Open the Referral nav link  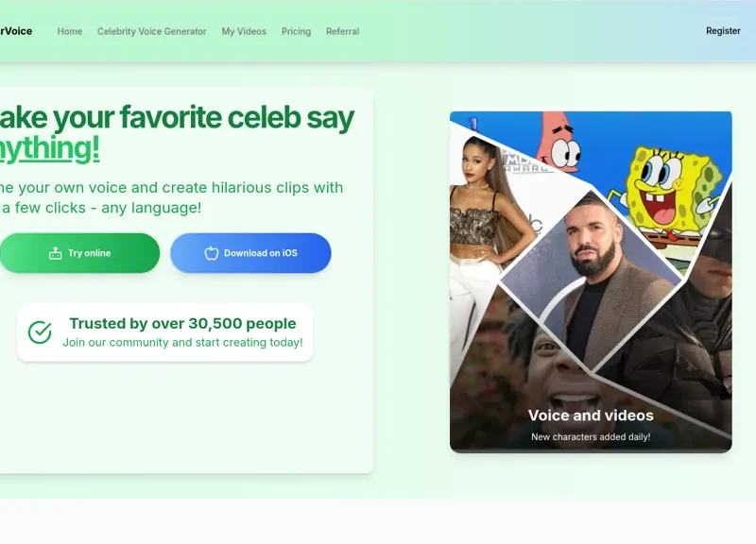tap(343, 31)
